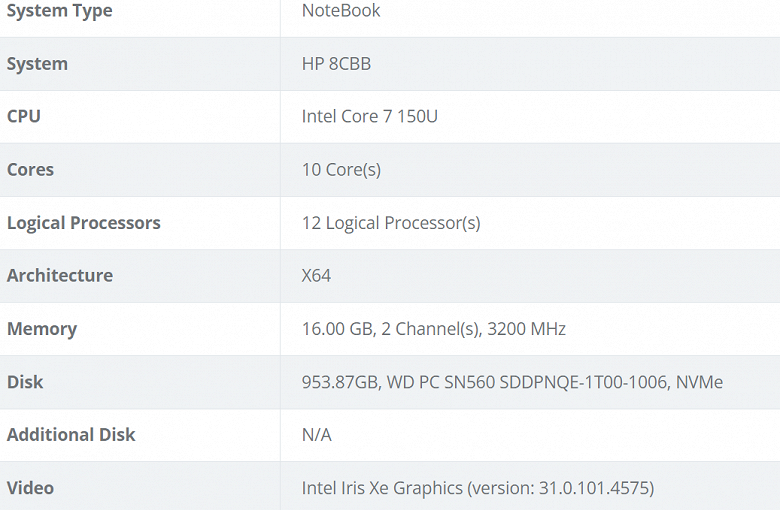Select the 12 Logical Processor(s) value
This screenshot has height=510, width=780.
391,222
